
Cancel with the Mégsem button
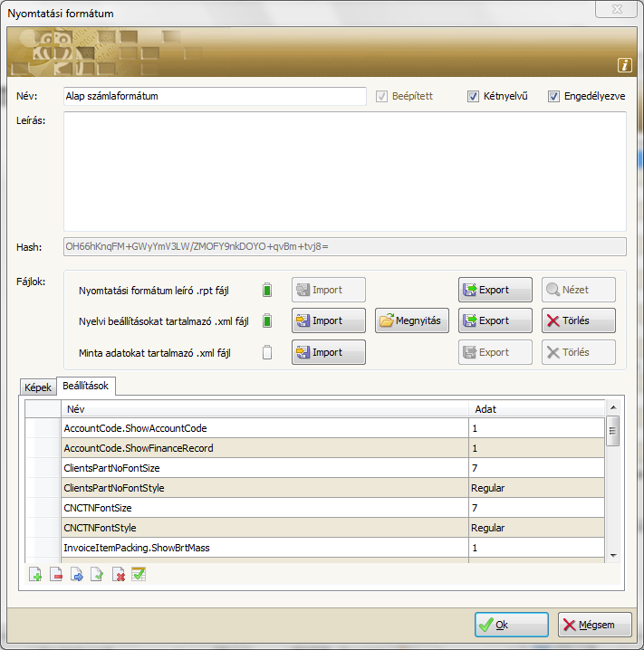[595, 625]
